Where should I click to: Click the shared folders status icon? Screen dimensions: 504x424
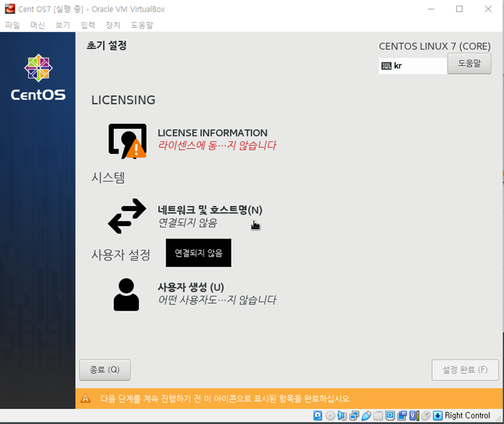378,416
